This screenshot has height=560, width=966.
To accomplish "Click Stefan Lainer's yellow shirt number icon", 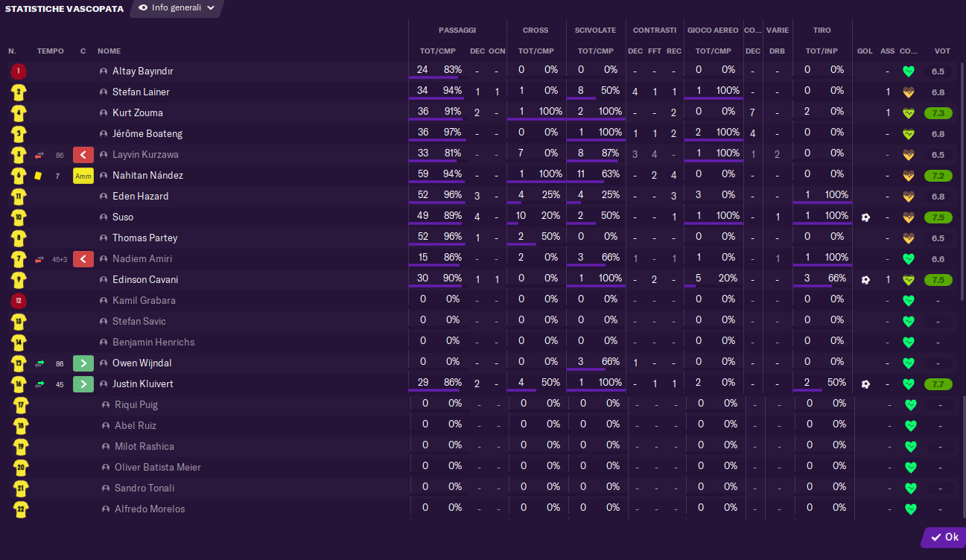I will [19, 92].
